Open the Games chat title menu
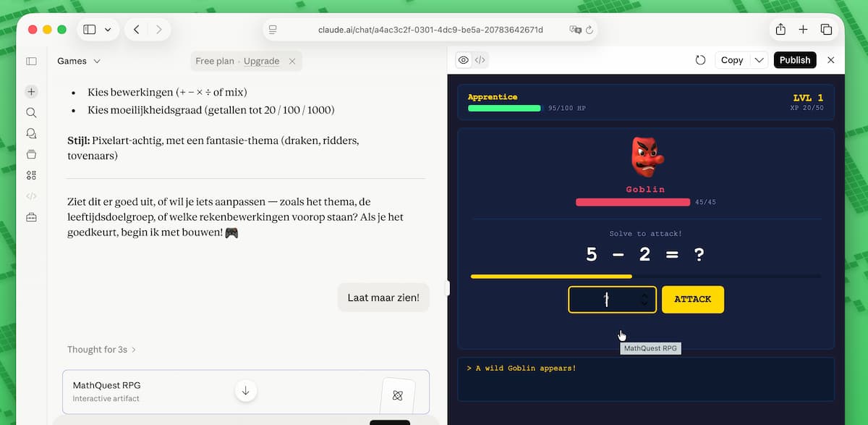 pos(79,61)
